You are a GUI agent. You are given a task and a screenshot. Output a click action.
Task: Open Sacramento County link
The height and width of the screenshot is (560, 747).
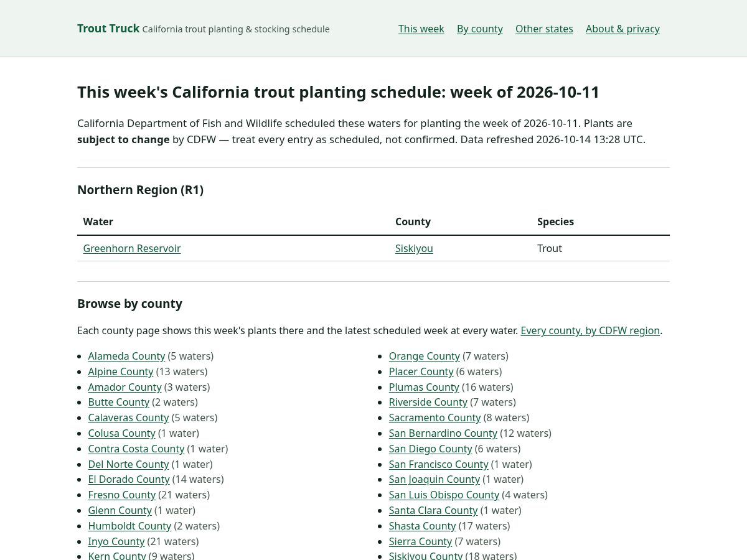435,418
